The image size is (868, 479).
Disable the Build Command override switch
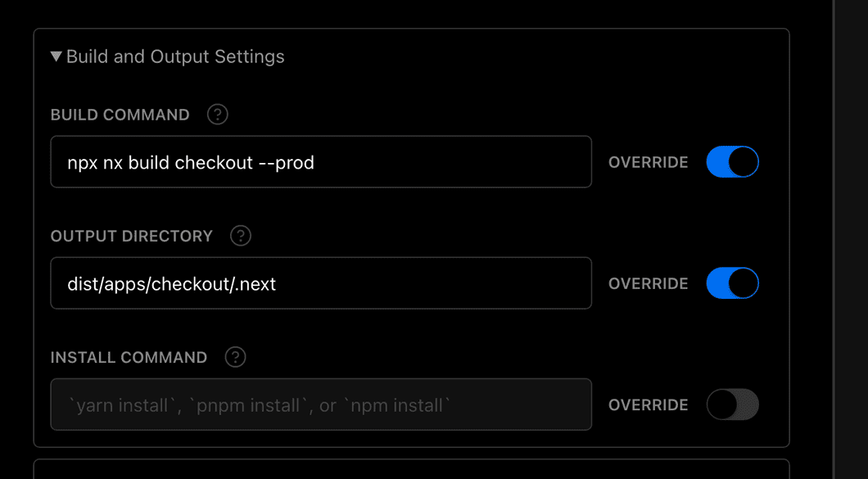pyautogui.click(x=732, y=161)
